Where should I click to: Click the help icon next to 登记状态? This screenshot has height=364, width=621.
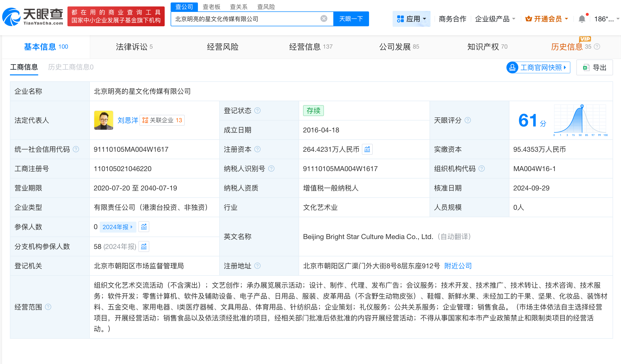(x=258, y=111)
